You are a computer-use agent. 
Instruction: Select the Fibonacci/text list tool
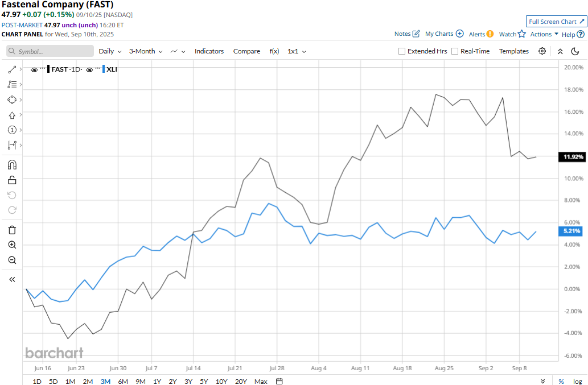coord(12,85)
